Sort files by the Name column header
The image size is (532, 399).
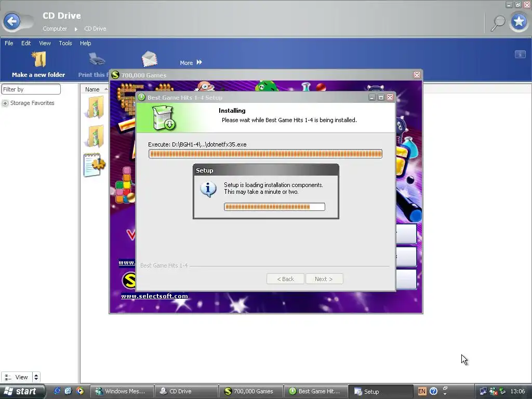point(92,89)
